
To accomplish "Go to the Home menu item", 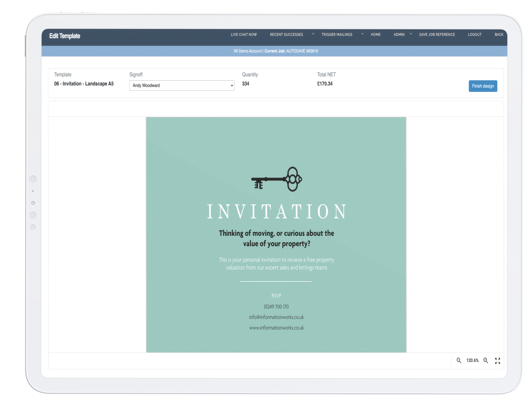I will pyautogui.click(x=376, y=34).
